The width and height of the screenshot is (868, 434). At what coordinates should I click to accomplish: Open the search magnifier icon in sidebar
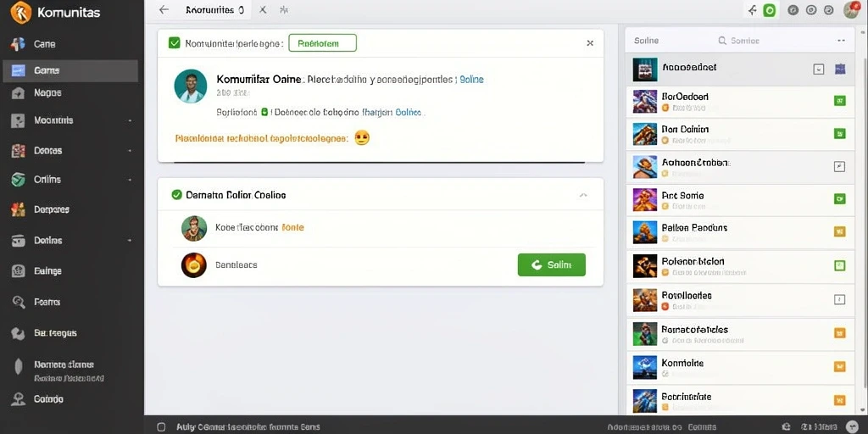tap(19, 302)
